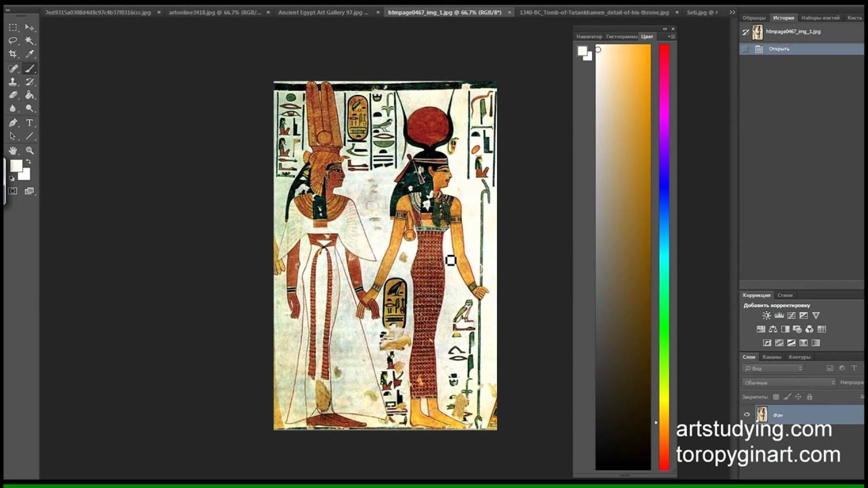Select the Crop tool
This screenshot has width=868, height=488.
point(13,54)
